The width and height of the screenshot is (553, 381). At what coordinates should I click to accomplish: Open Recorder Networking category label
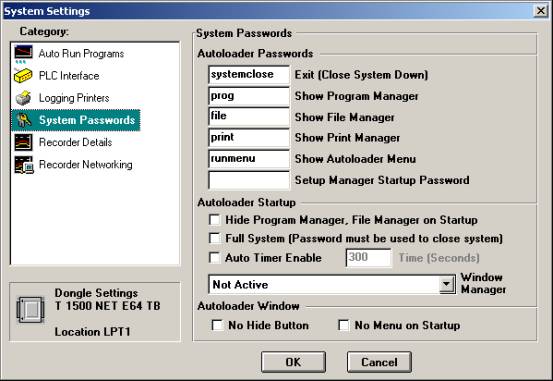point(86,165)
